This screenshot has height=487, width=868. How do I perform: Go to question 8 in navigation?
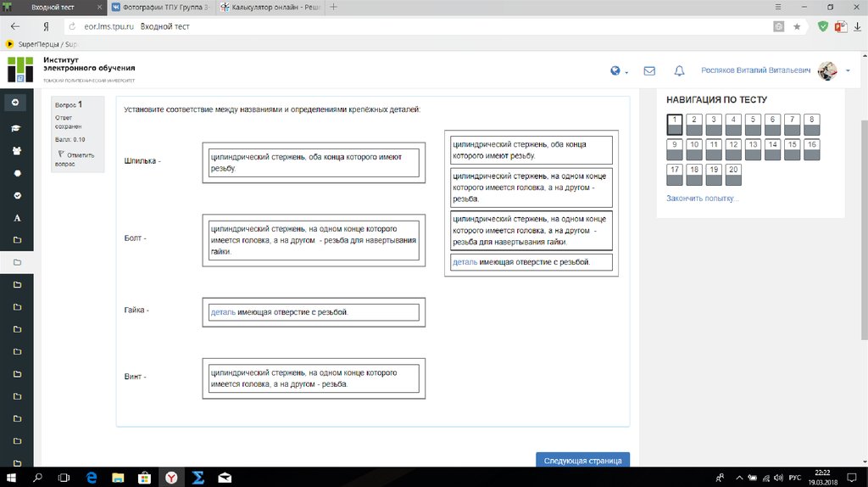(811, 125)
